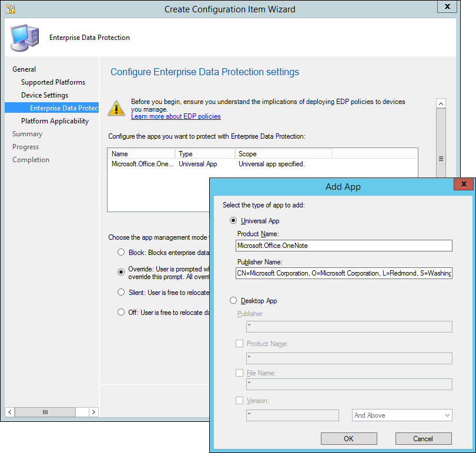Go to Supported Platforms wizard step

[x=53, y=82]
